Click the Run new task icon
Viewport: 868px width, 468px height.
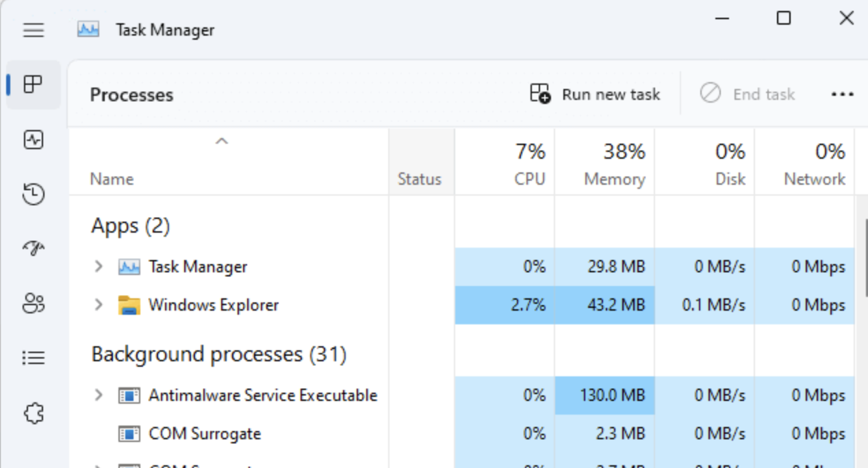click(541, 94)
